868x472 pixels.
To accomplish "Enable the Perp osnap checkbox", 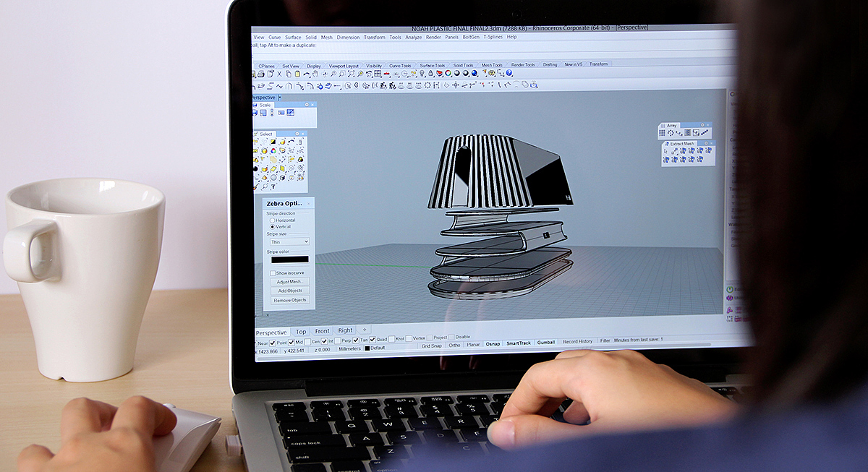I will 338,341.
